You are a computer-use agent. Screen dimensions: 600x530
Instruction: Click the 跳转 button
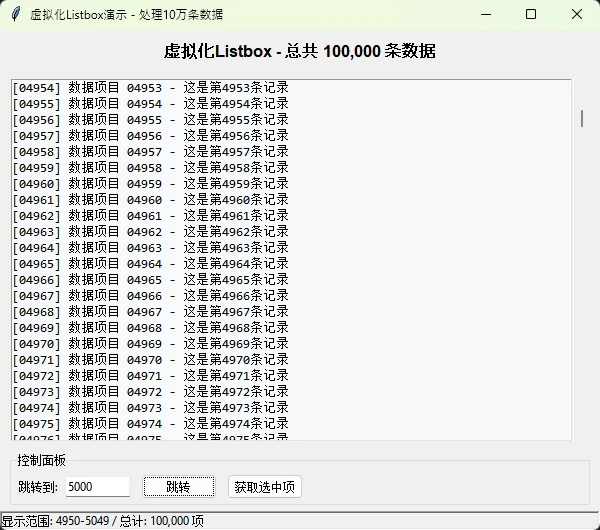pyautogui.click(x=178, y=487)
